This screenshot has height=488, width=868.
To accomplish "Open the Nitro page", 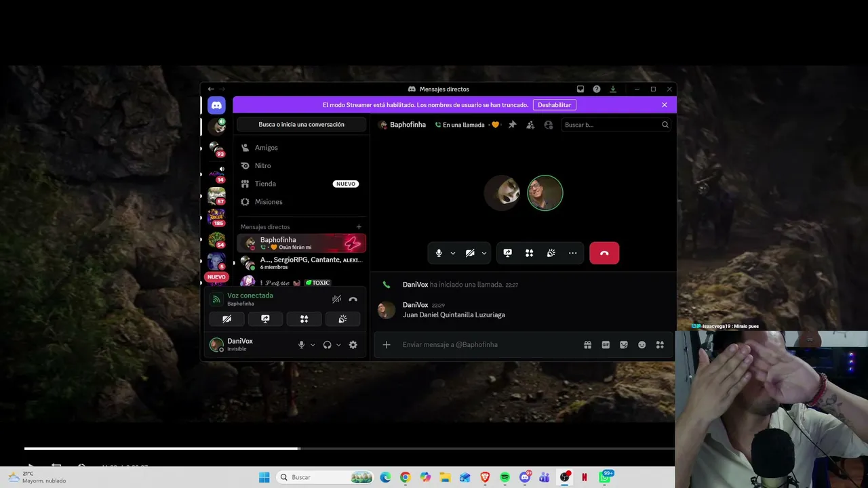I will (302, 165).
